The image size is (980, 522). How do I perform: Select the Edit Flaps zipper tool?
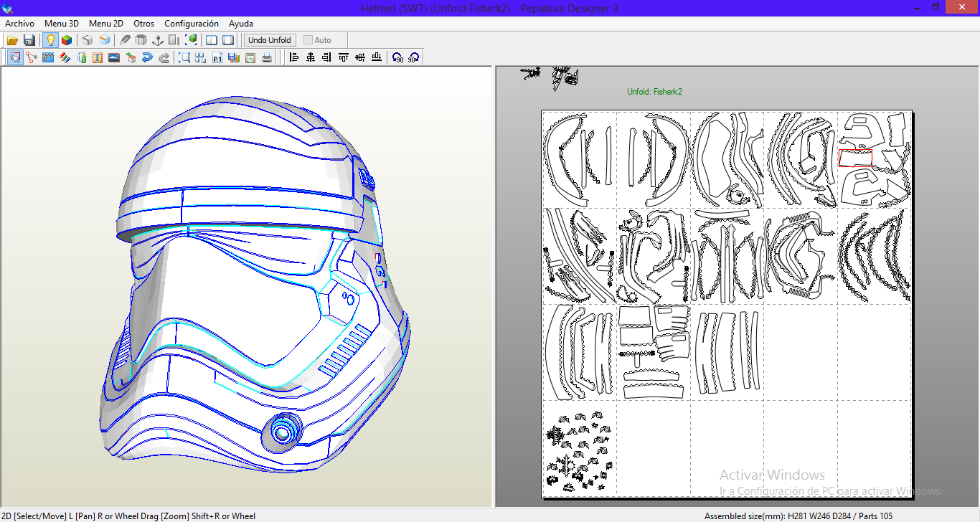click(x=48, y=58)
